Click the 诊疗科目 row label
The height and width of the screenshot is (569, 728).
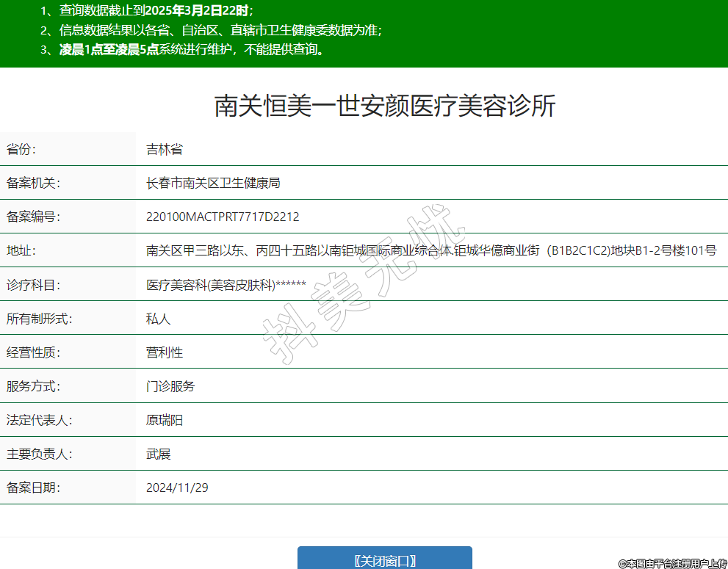point(33,285)
